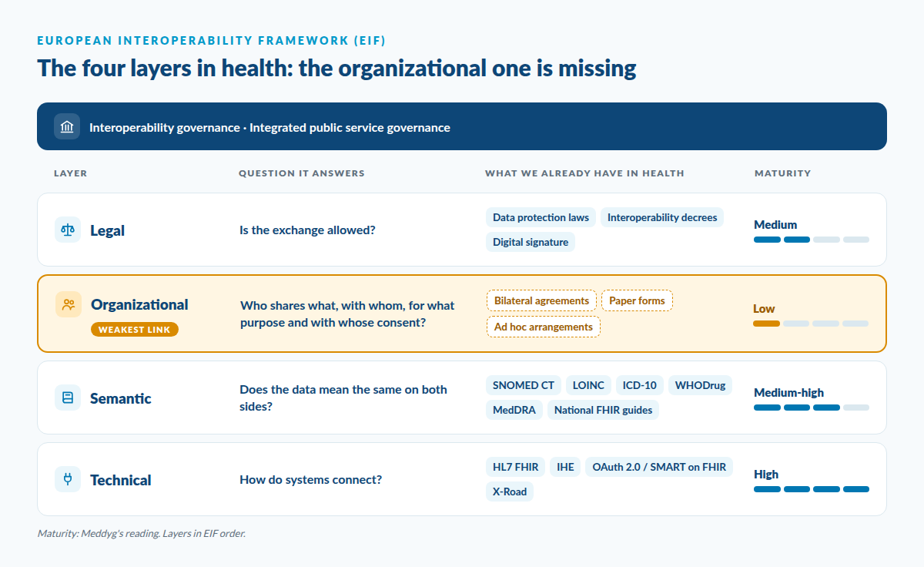
Task: Click the MATURITY column header
Action: coord(782,173)
